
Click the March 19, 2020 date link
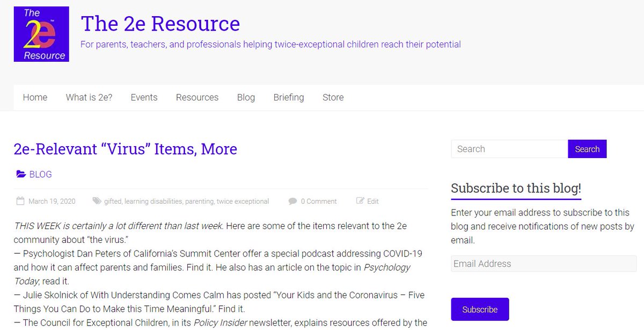click(x=52, y=201)
